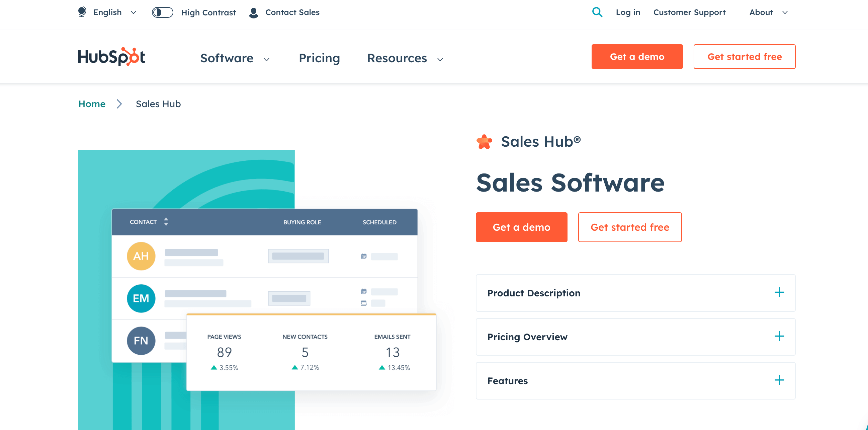Click the 13.45% emails sent change
The width and height of the screenshot is (868, 430).
click(394, 368)
